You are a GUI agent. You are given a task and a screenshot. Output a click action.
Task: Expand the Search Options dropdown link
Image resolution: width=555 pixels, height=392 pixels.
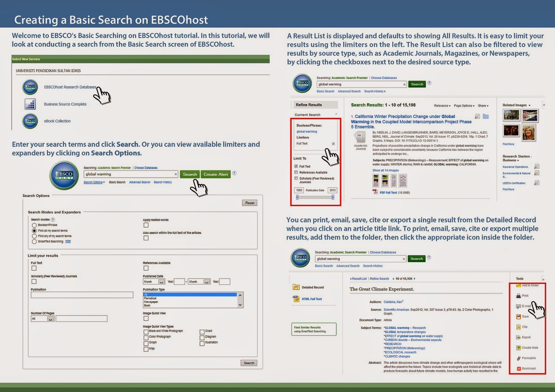(x=94, y=182)
